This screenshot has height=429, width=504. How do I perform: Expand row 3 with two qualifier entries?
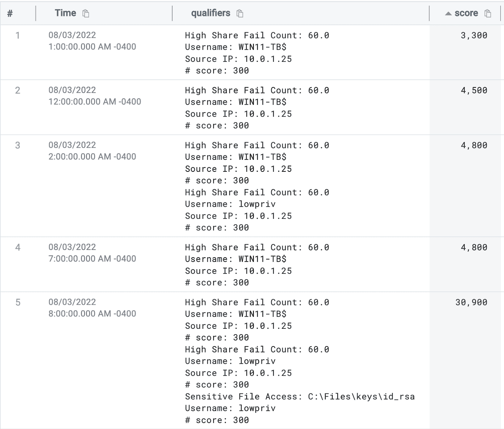(x=17, y=146)
